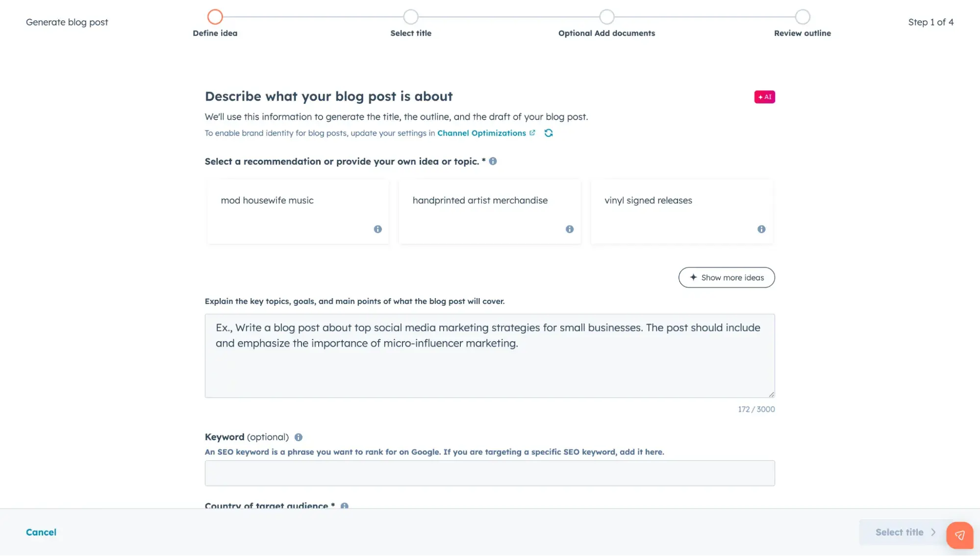The height and width of the screenshot is (556, 980).
Task: Click the Show more ideas button
Action: (x=726, y=277)
